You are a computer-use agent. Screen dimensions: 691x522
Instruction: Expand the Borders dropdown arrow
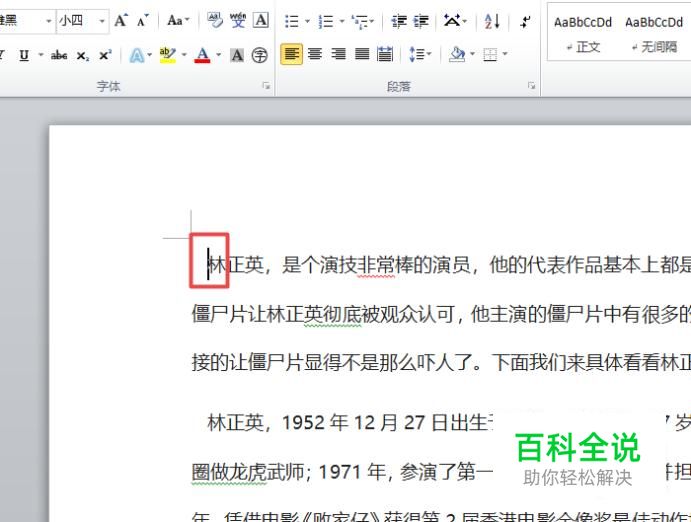[505, 55]
